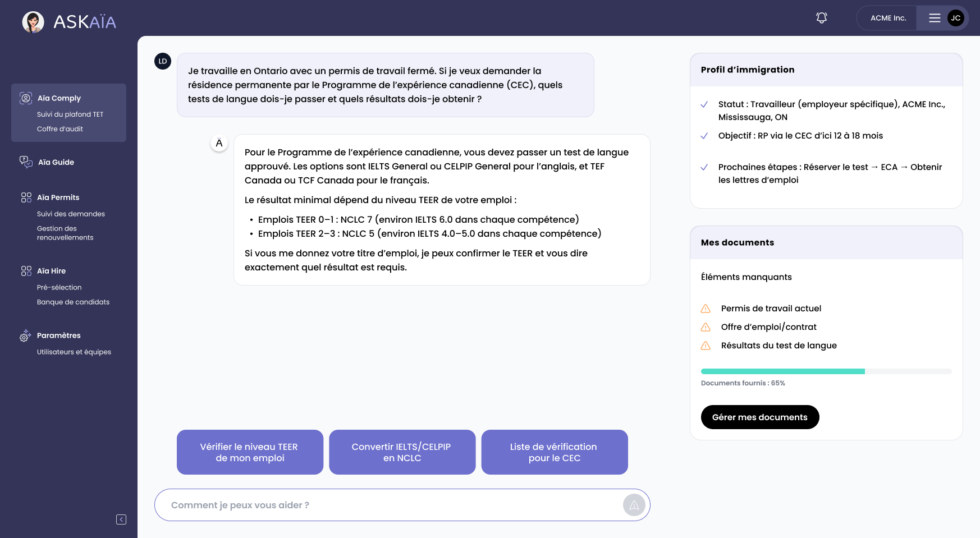Click Convertir IELTS/CELPIP en NCLC
This screenshot has height=538, width=980.
pos(402,452)
